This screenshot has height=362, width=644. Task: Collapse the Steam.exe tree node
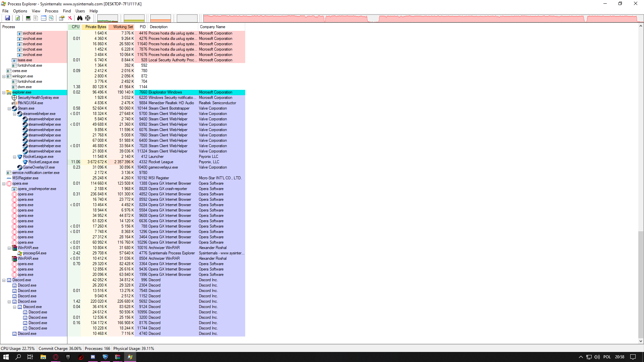(9, 109)
